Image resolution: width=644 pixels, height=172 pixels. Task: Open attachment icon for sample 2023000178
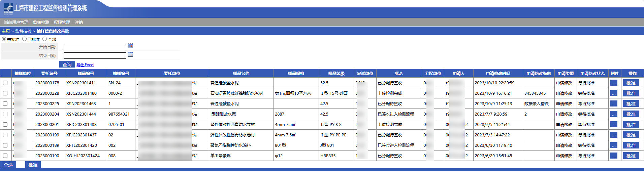click(x=614, y=83)
